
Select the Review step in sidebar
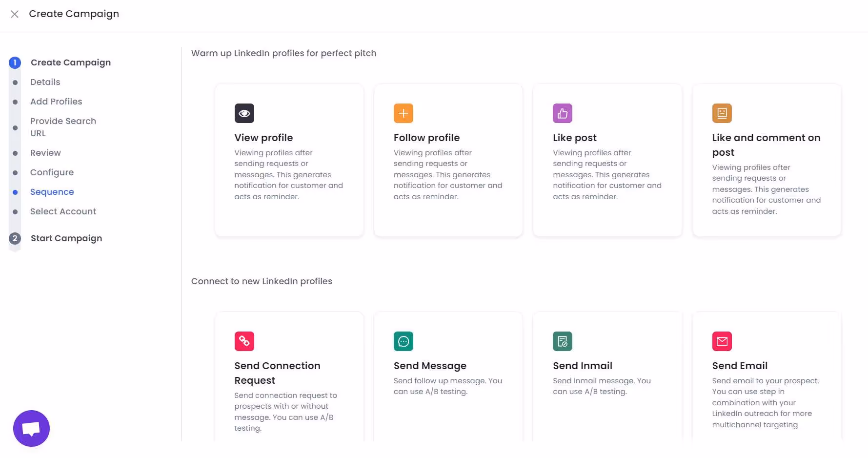(45, 153)
